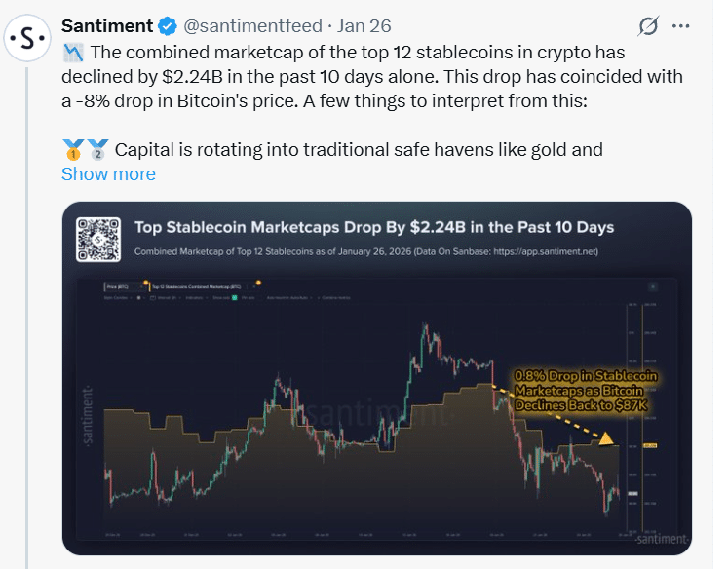The height and width of the screenshot is (569, 728).
Task: Click the silver medal emoji
Action: pos(97,150)
